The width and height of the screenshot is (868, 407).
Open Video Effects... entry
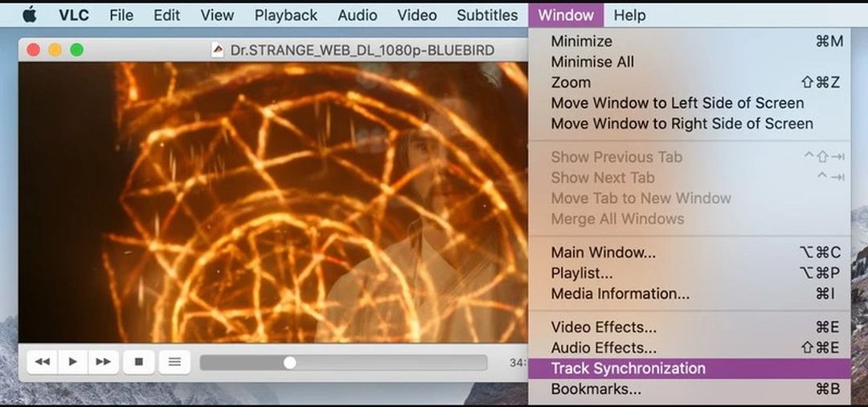tap(690, 327)
